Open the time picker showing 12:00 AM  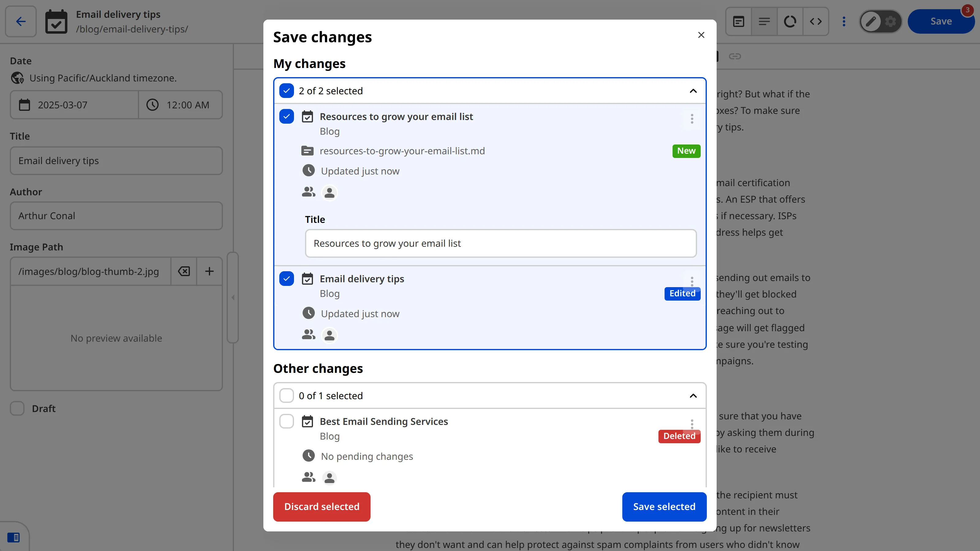point(180,105)
